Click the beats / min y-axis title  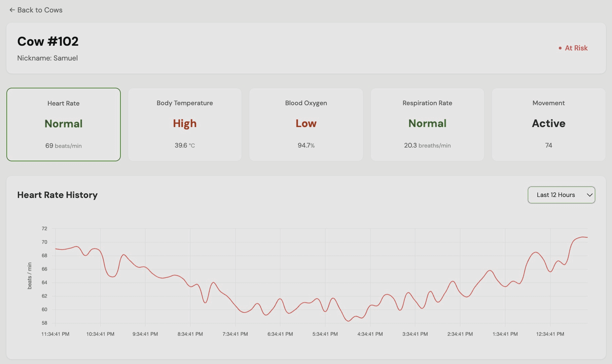pos(30,276)
